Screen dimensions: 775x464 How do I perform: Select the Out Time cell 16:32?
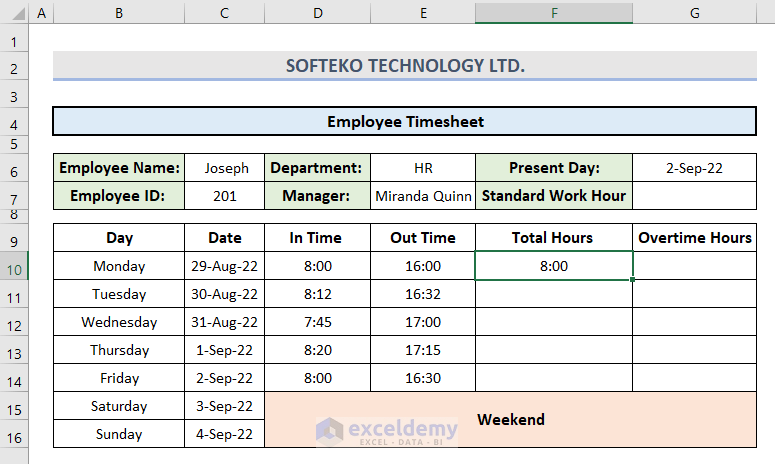(x=423, y=294)
